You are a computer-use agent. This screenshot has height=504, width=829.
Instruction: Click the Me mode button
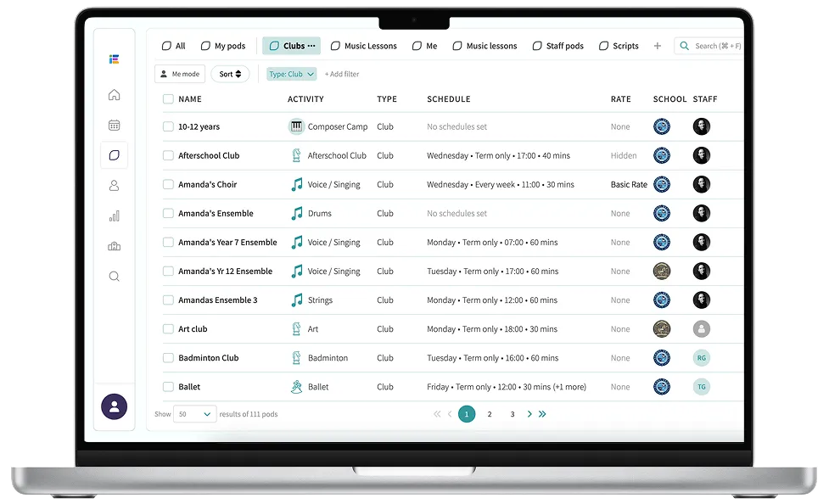pyautogui.click(x=179, y=74)
